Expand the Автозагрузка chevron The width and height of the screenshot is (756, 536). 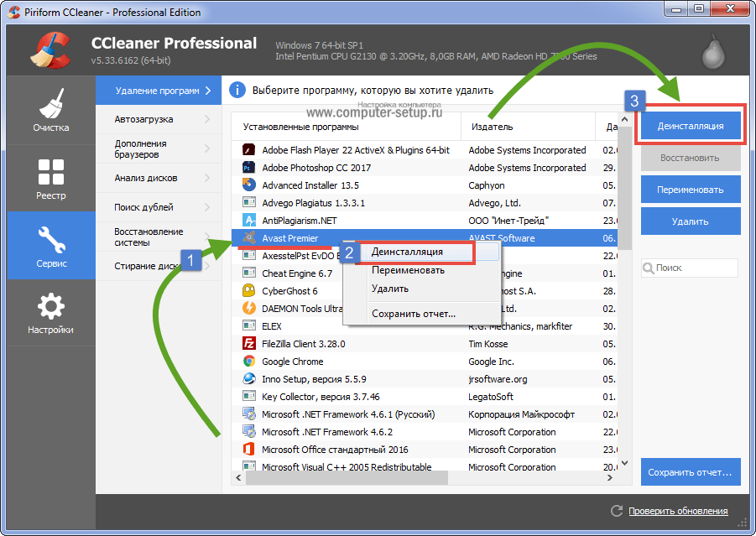tap(207, 119)
